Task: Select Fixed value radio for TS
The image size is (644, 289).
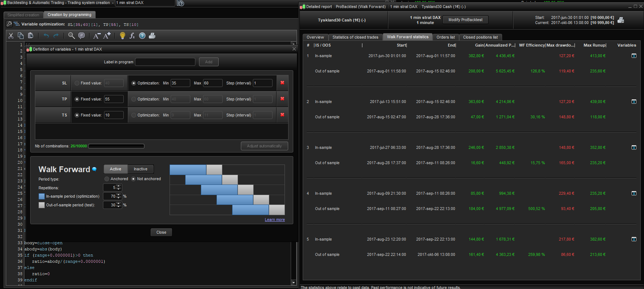Action: tap(77, 115)
